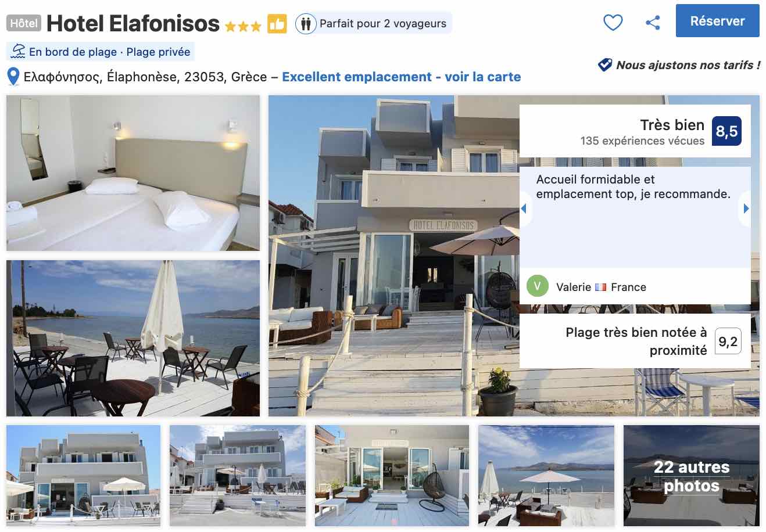Click the yellow thumbs-up badge
This screenshot has width=766, height=532.
277,24
